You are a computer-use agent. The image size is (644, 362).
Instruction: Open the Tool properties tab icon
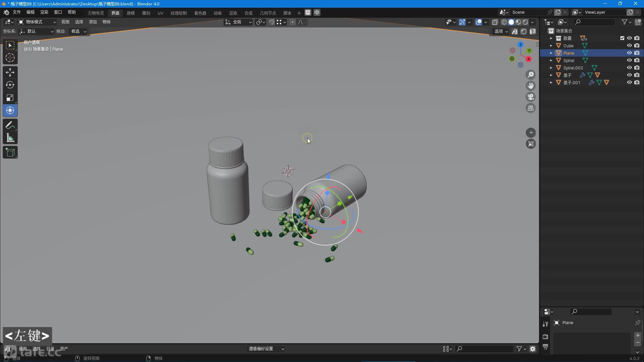[545, 324]
